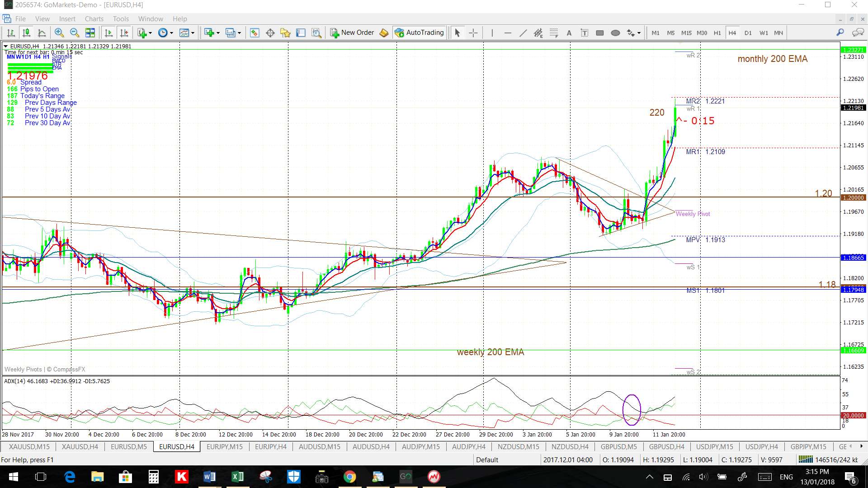Image resolution: width=868 pixels, height=488 pixels.
Task: Select the crosshair tool
Action: (473, 33)
